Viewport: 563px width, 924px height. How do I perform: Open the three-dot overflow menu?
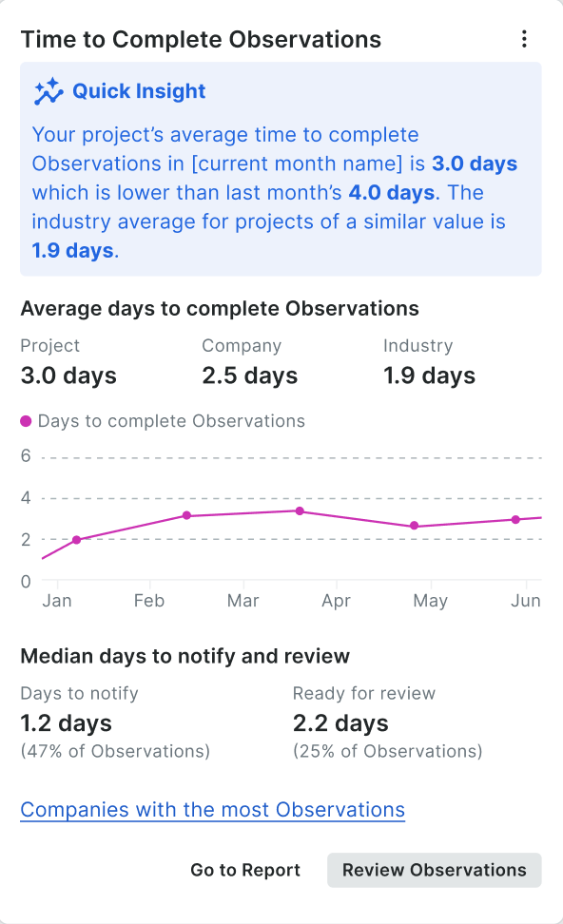[524, 38]
